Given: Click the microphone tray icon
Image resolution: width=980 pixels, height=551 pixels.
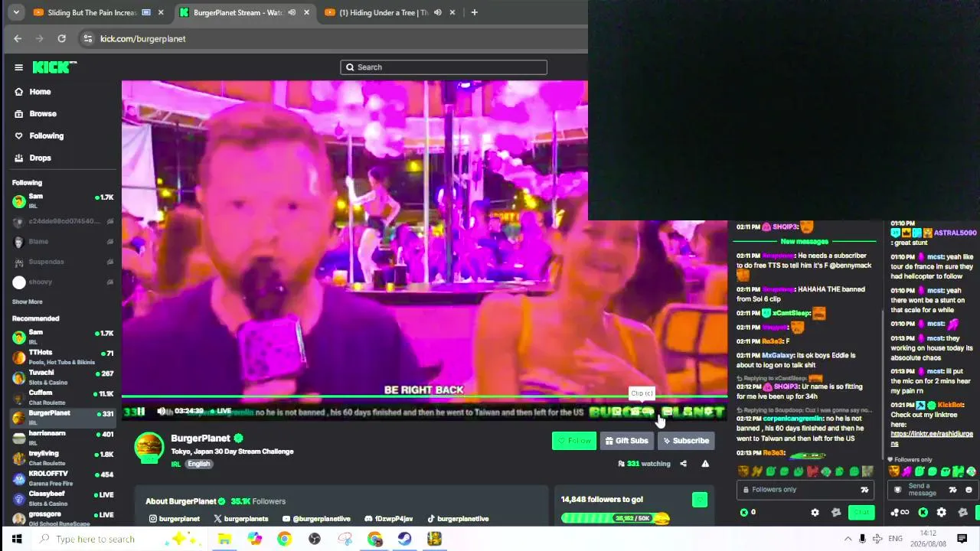Looking at the screenshot, I should [x=863, y=539].
